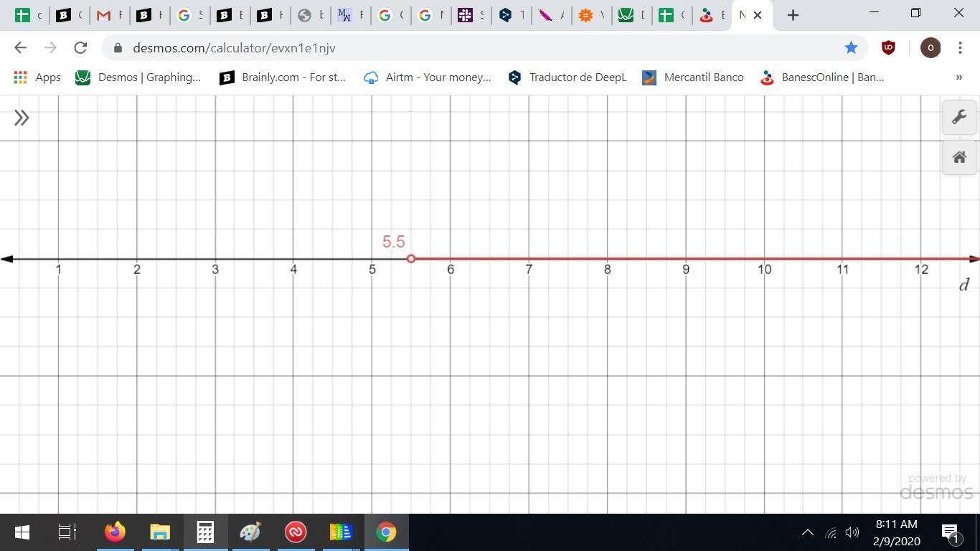
Task: Open the colorful books taskbar app
Action: (x=341, y=532)
